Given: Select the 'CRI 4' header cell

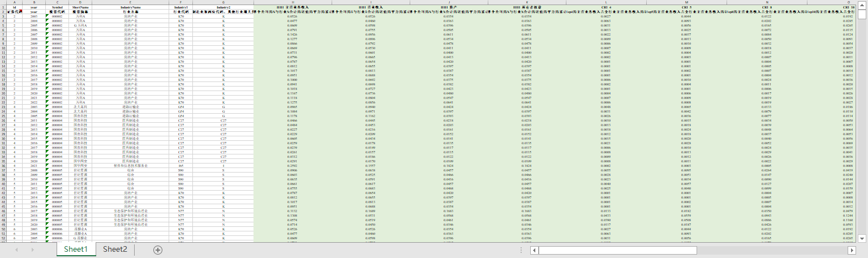Looking at the screenshot, I should [605, 7].
